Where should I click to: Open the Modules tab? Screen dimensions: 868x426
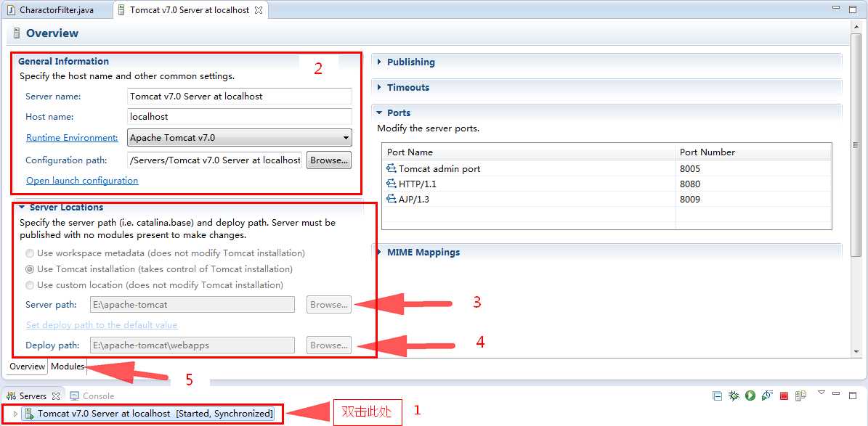(x=68, y=366)
